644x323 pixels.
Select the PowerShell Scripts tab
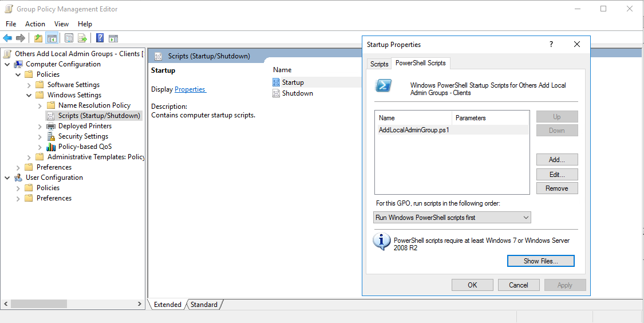pyautogui.click(x=421, y=64)
